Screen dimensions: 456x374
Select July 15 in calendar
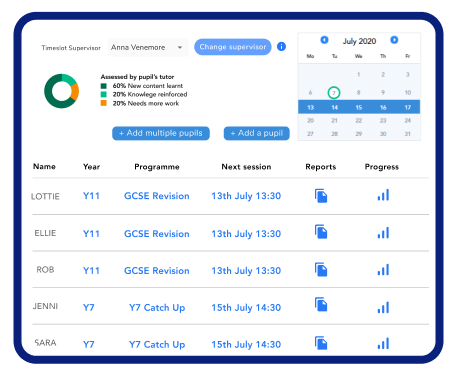point(359,107)
